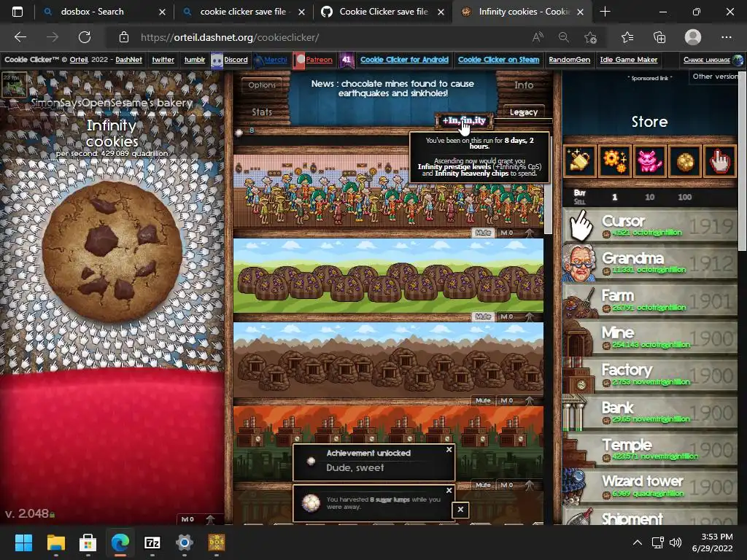Expand cookie panel level-up arrow
This screenshot has height=560, width=747.
(x=210, y=519)
